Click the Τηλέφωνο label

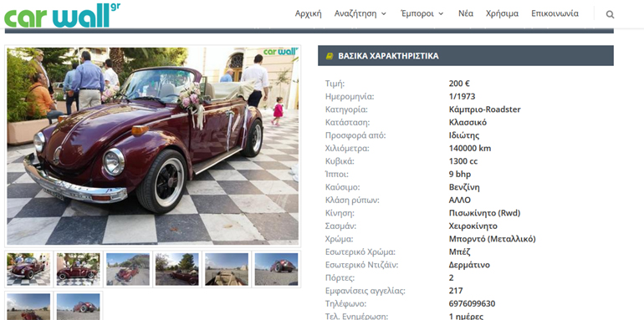pos(345,304)
